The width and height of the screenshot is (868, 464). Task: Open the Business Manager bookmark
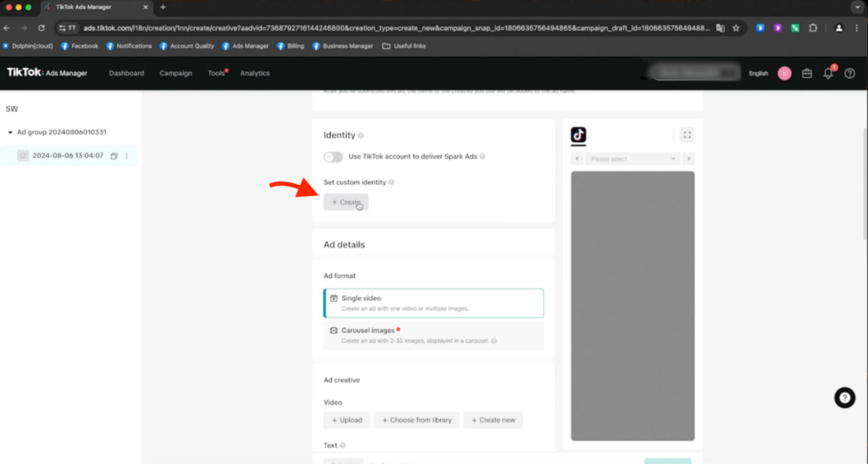click(x=342, y=46)
